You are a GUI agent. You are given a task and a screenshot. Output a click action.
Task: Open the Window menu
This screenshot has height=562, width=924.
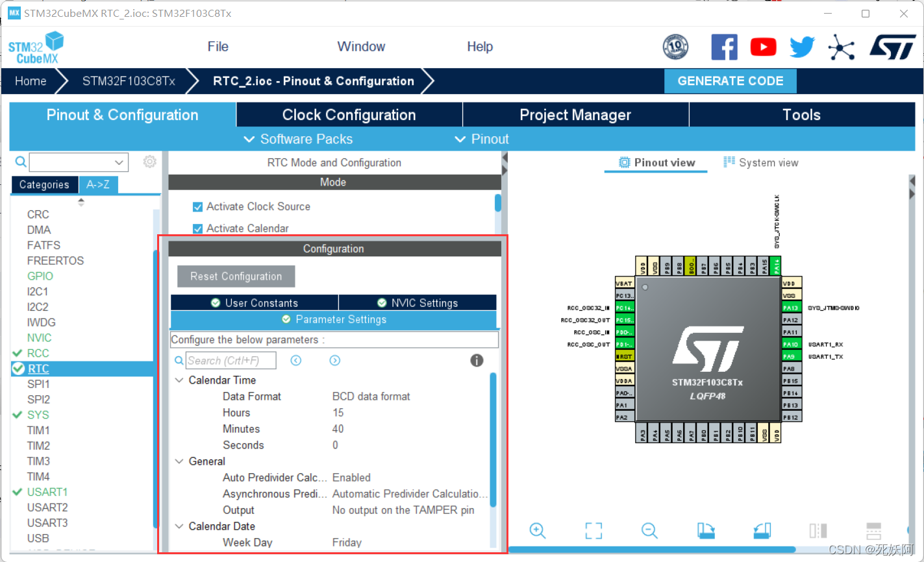click(x=361, y=47)
